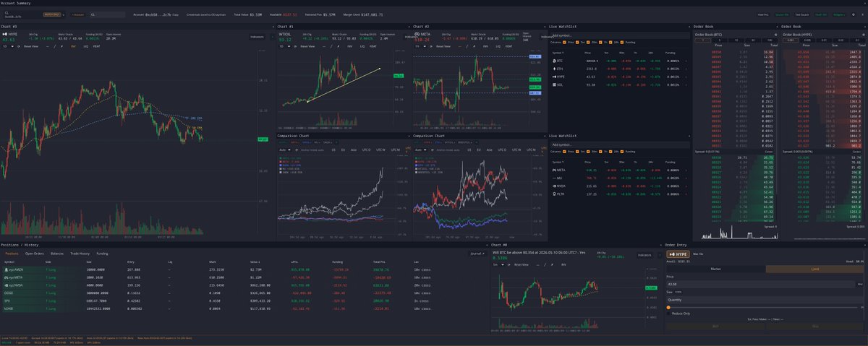Viewport: 868px width, 346px height.
Task: Open the Widgets+ menu in top bar
Action: pos(839,14)
